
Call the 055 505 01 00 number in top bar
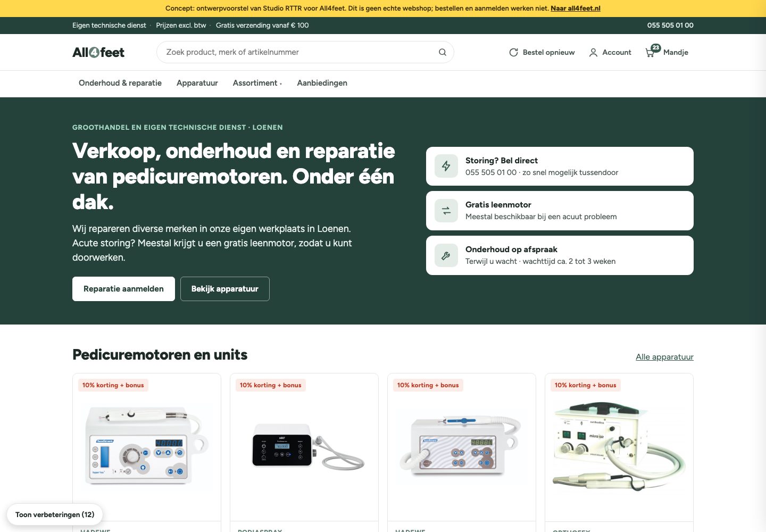(670, 25)
